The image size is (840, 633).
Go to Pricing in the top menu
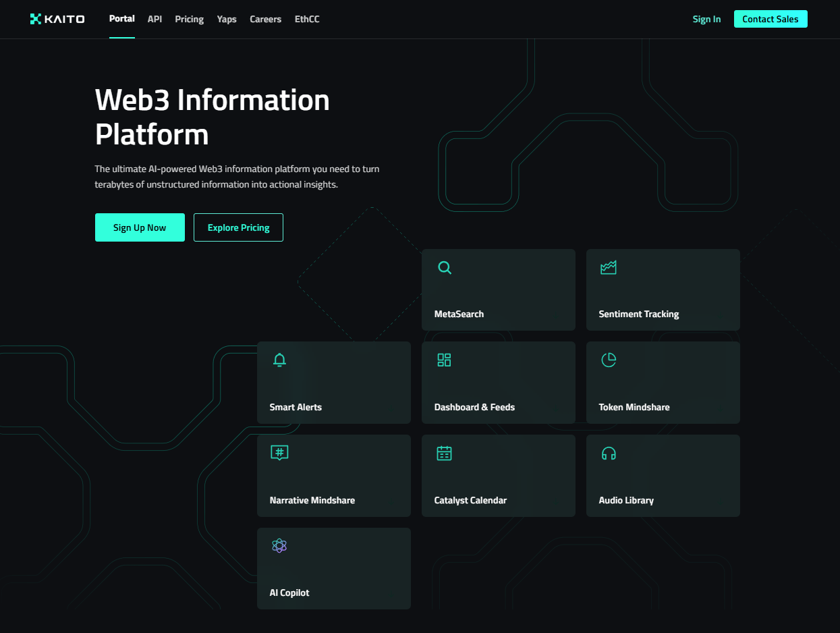(190, 19)
